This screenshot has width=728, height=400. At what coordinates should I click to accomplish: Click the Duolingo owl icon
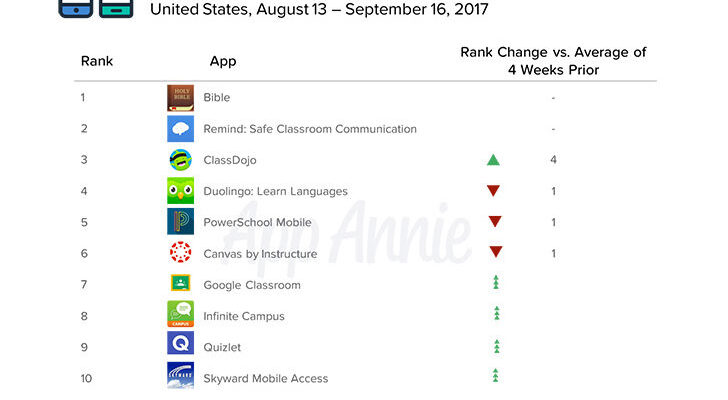tap(181, 191)
